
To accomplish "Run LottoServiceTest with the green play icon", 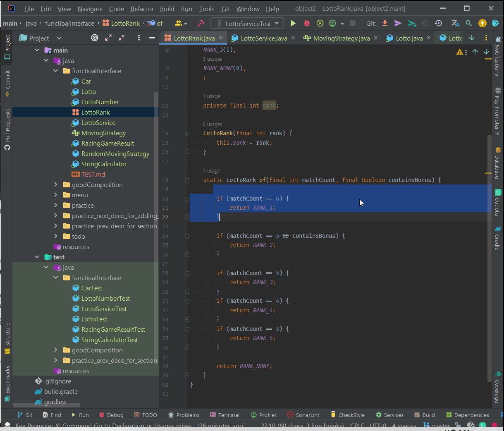I will point(293,24).
